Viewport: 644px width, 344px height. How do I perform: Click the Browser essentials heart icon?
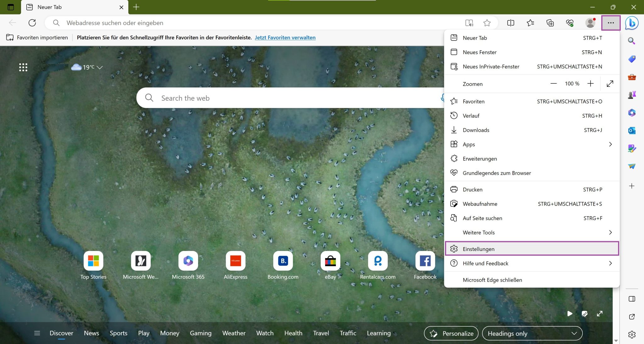[x=569, y=23]
